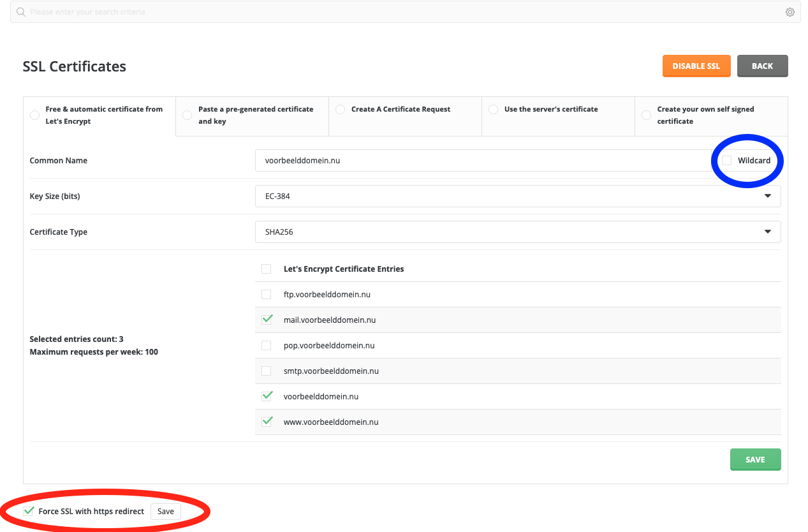This screenshot has height=532, width=808.
Task: Click 'Maximum requests per week: 100' text
Action: [x=94, y=352]
